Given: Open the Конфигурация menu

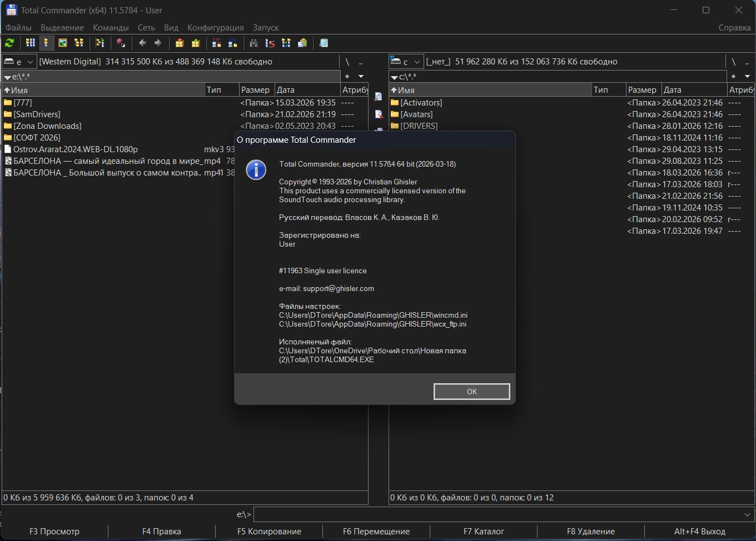Looking at the screenshot, I should 215,28.
